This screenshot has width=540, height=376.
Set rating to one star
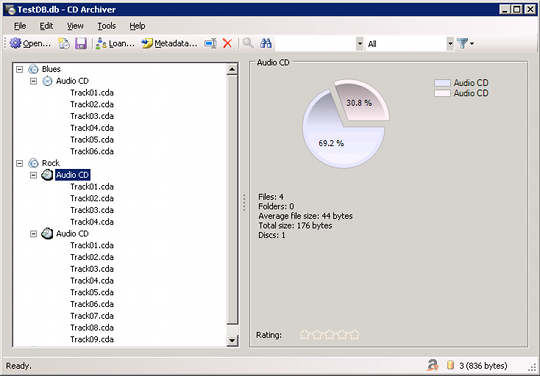304,335
